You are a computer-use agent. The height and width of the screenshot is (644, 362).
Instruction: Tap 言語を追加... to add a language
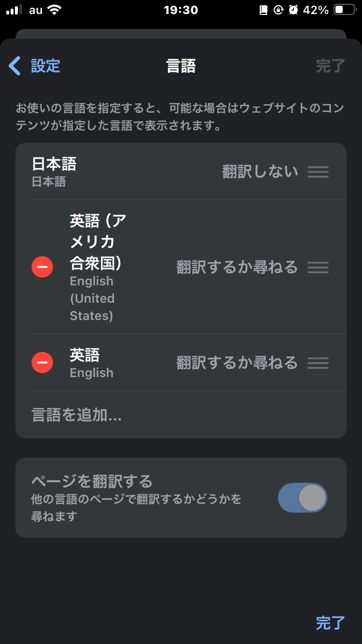point(77,415)
